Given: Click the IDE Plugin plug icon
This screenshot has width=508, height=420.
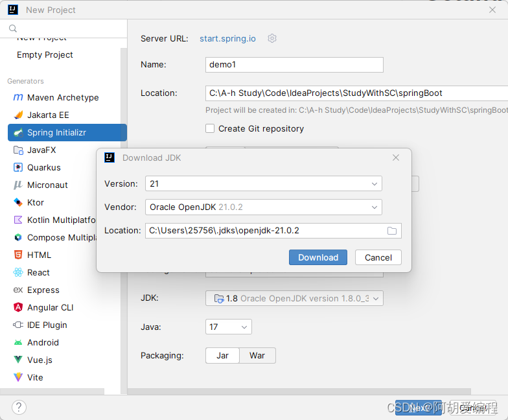Looking at the screenshot, I should 18,325.
